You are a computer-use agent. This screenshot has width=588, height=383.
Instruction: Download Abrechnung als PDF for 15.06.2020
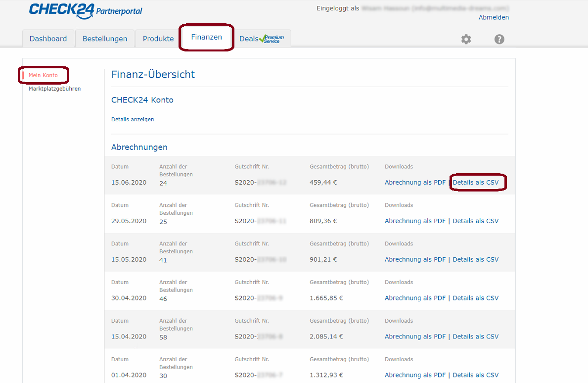point(415,182)
